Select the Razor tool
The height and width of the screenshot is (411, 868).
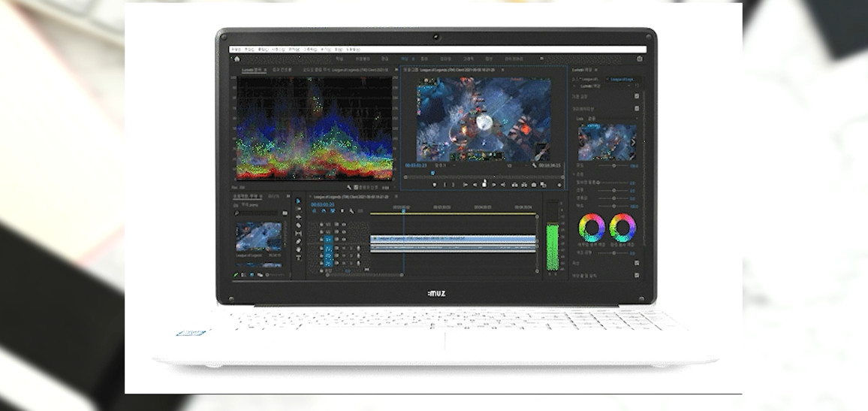298,225
